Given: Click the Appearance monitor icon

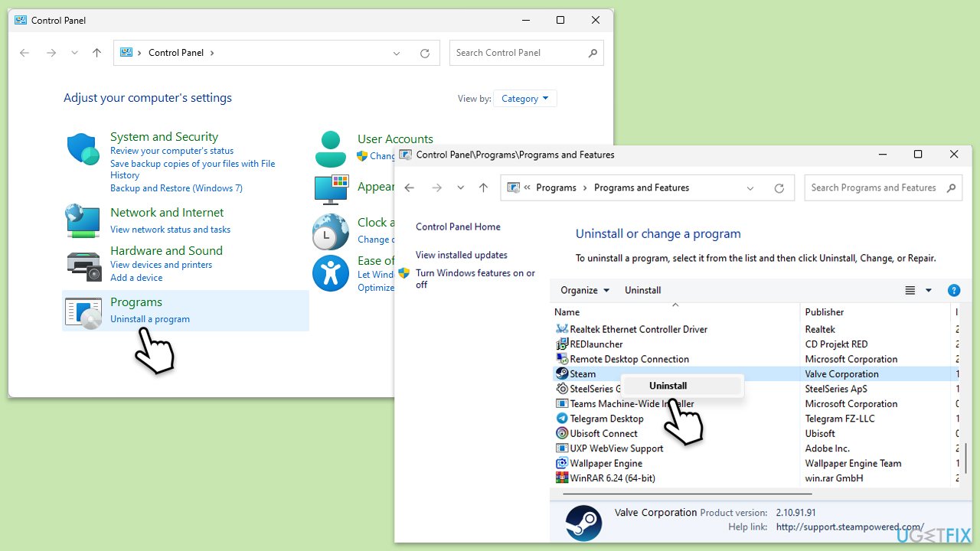Looking at the screenshot, I should (x=331, y=190).
